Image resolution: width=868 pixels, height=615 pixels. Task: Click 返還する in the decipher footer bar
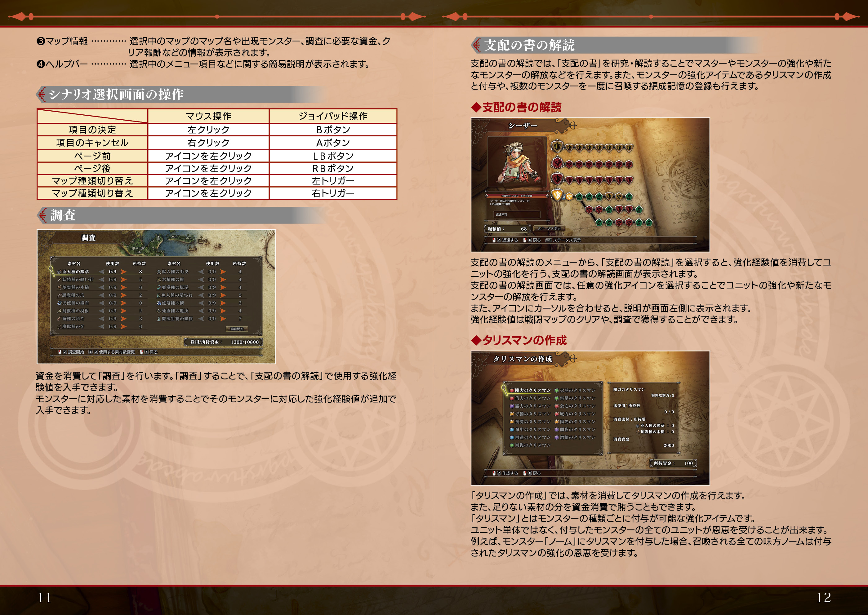click(x=510, y=241)
